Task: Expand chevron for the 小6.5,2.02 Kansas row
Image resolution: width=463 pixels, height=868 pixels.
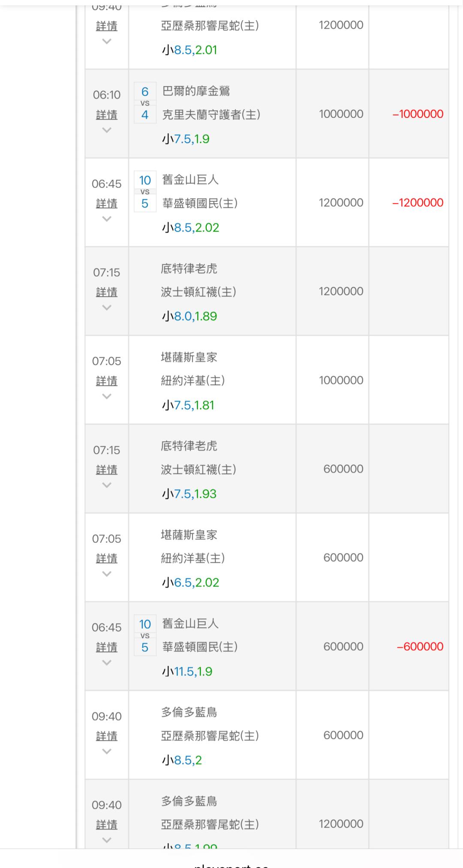Action: coord(107,574)
